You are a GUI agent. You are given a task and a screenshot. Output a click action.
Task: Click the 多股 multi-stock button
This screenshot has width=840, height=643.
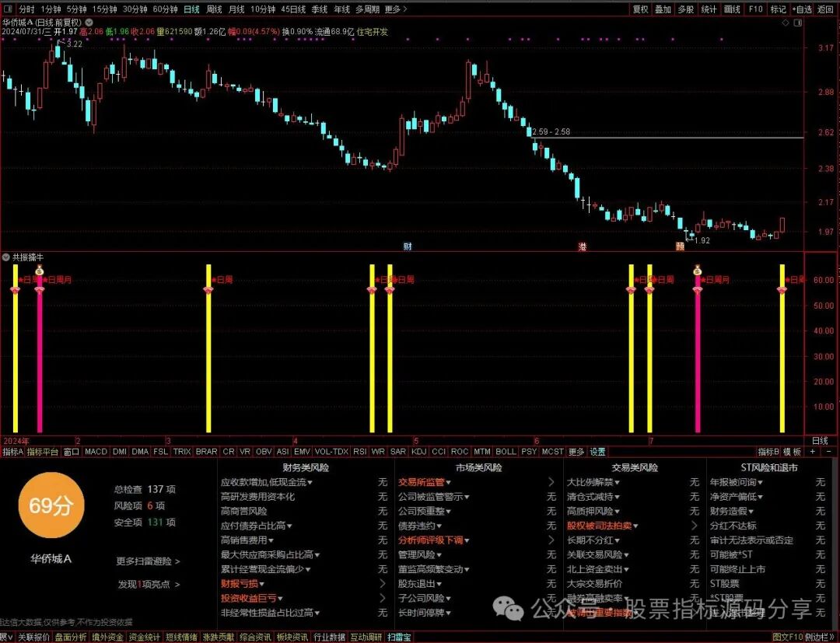[x=686, y=9]
